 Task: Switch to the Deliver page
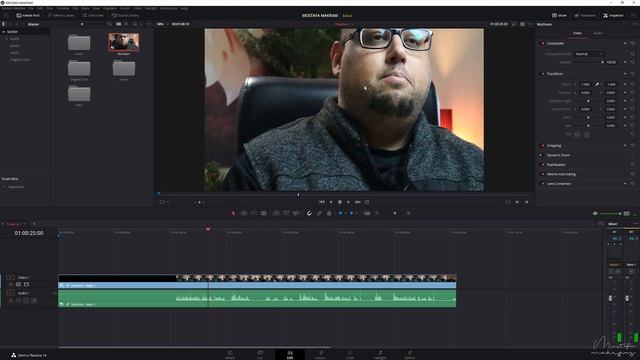click(409, 354)
